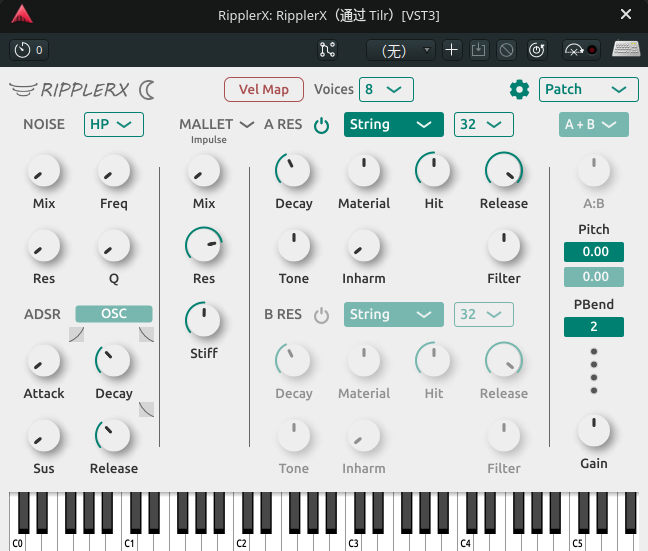Toggle A RES power switch
Viewport: 648px width, 551px height.
[321, 125]
